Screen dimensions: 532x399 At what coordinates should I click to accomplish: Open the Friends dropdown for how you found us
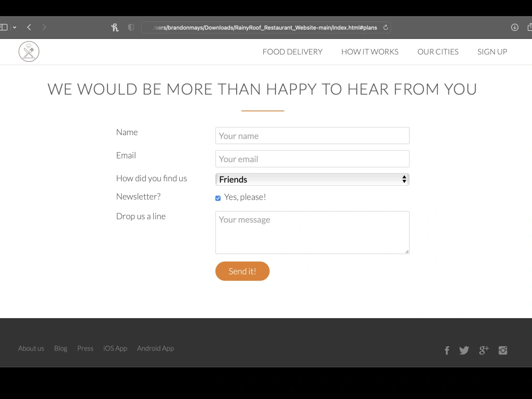pyautogui.click(x=312, y=179)
